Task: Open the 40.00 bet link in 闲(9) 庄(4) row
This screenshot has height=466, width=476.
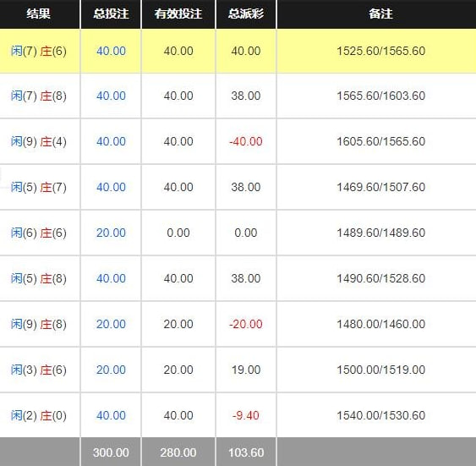Action: click(x=111, y=141)
